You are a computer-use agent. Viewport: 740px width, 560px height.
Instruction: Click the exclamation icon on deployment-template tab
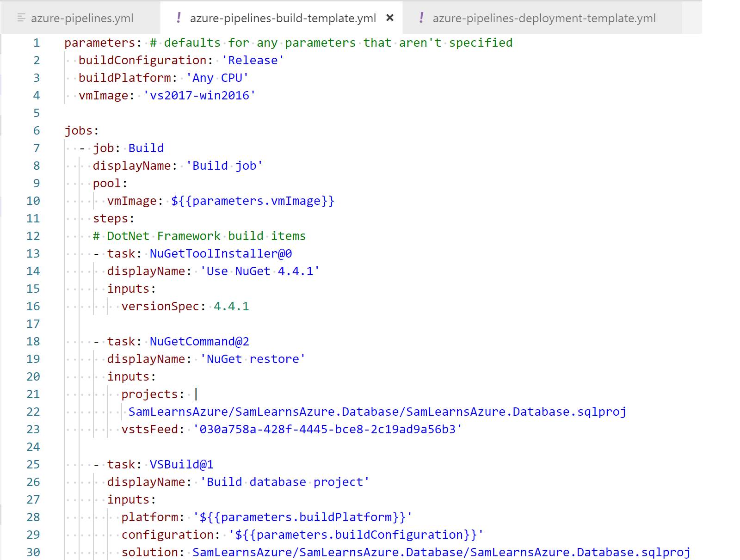(x=421, y=18)
